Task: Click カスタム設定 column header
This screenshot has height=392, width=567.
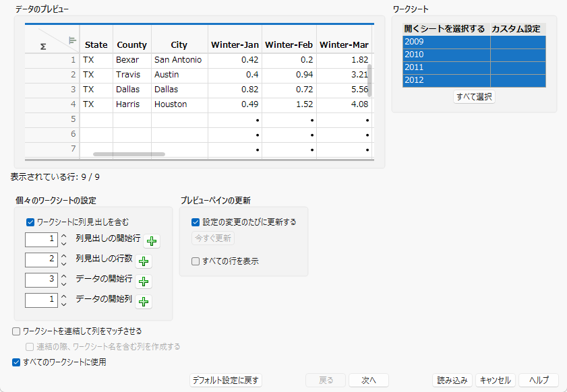Action: click(x=518, y=29)
